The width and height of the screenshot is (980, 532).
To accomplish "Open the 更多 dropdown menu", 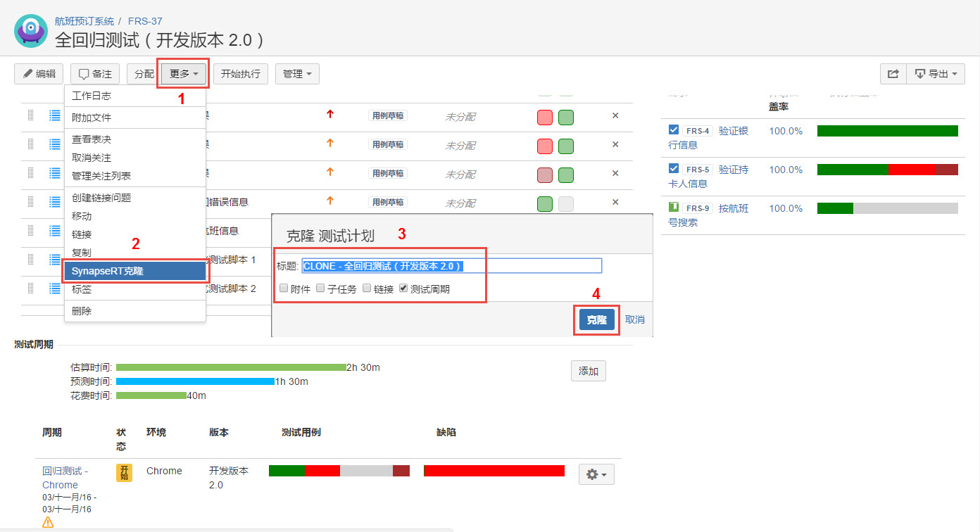I will (184, 74).
